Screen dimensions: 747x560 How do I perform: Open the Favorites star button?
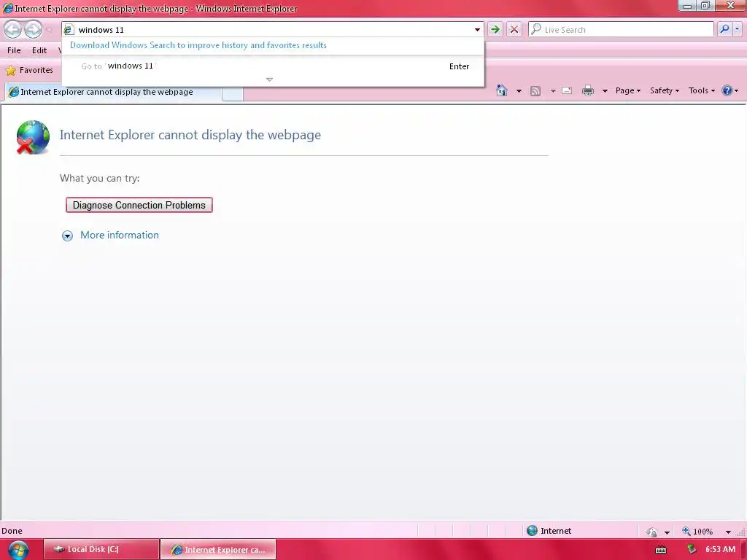pos(29,71)
